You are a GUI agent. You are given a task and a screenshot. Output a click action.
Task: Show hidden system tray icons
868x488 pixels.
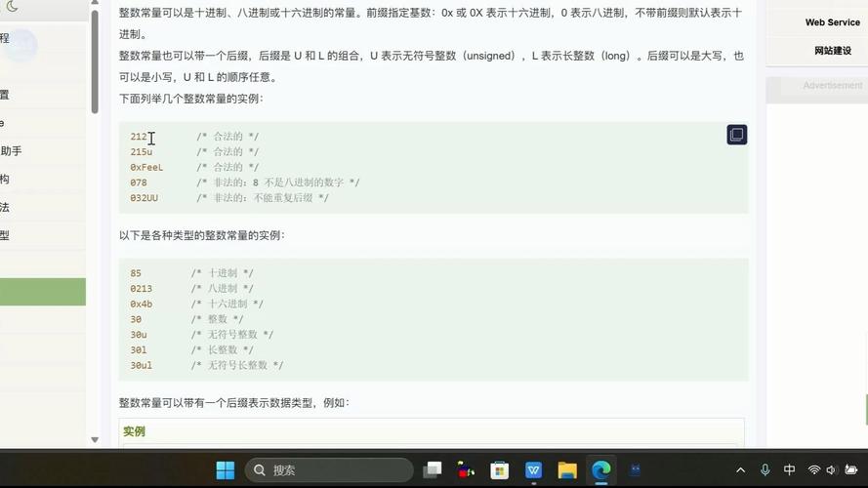[x=741, y=470]
